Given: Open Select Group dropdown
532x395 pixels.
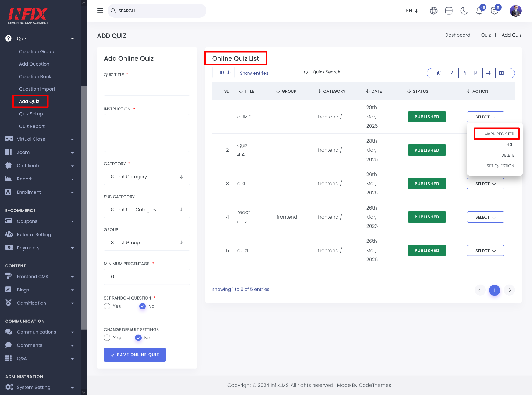Looking at the screenshot, I should pos(147,242).
